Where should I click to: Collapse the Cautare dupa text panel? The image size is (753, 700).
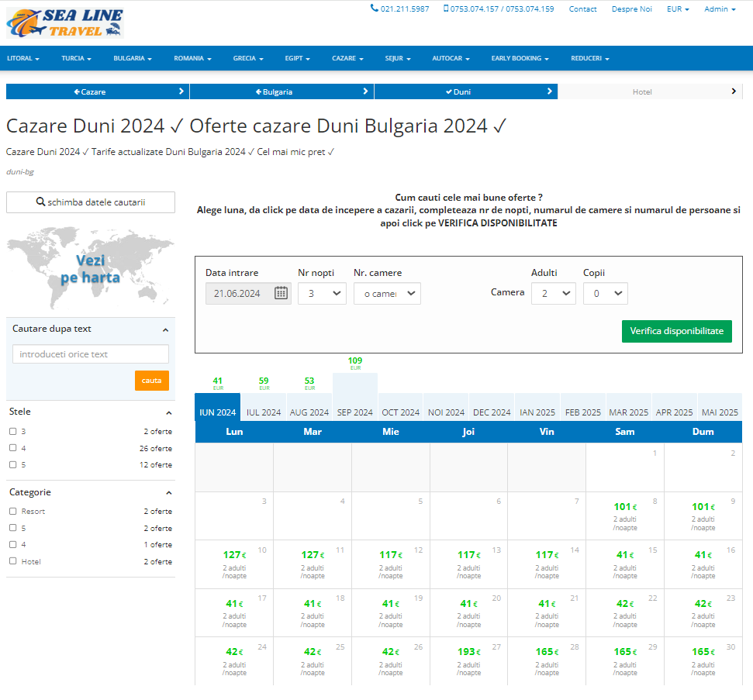[x=165, y=329]
